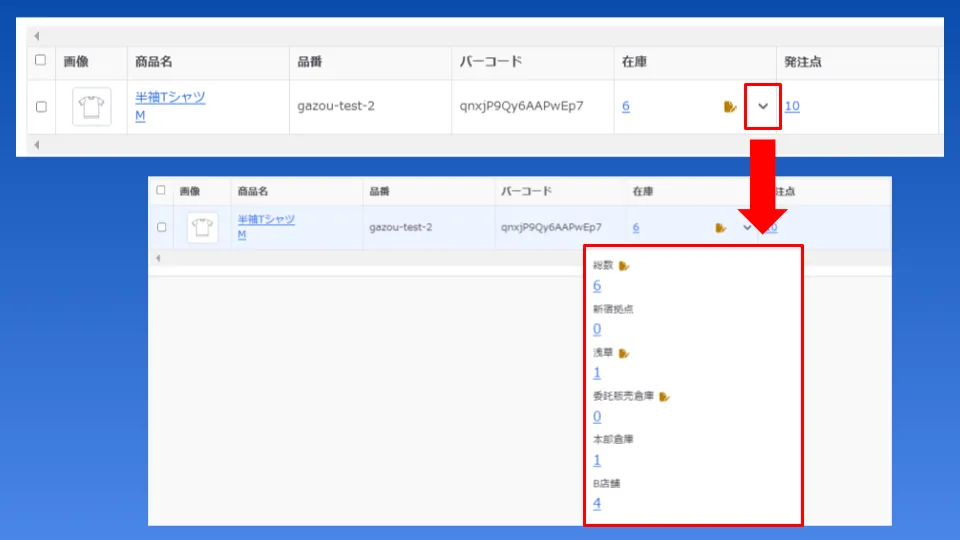Click the stock tag icon in lower table row
Screen dimensions: 960x540
[x=721, y=228]
